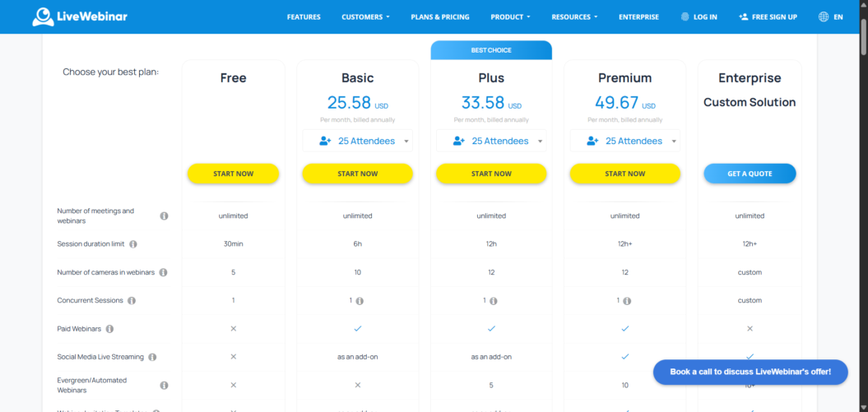Click the scrollbar down arrow
Image resolution: width=868 pixels, height=412 pixels.
click(x=863, y=408)
